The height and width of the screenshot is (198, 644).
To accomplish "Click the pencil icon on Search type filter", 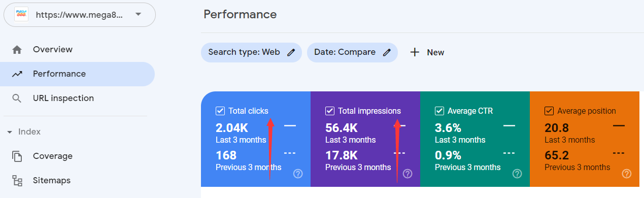I will click(291, 52).
